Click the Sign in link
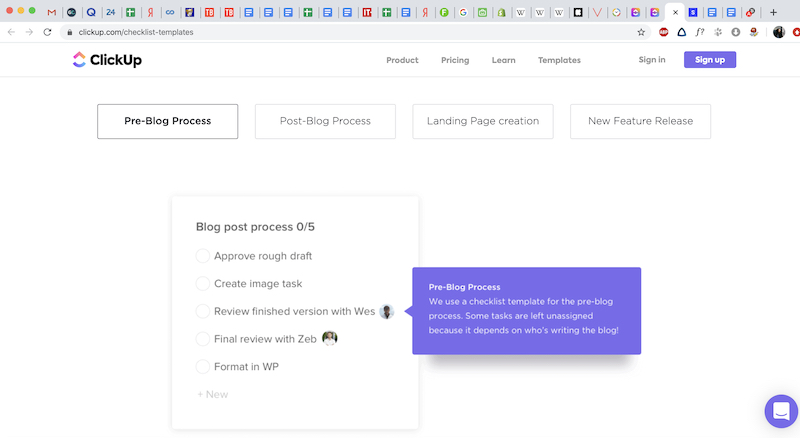800x438 pixels. [652, 60]
